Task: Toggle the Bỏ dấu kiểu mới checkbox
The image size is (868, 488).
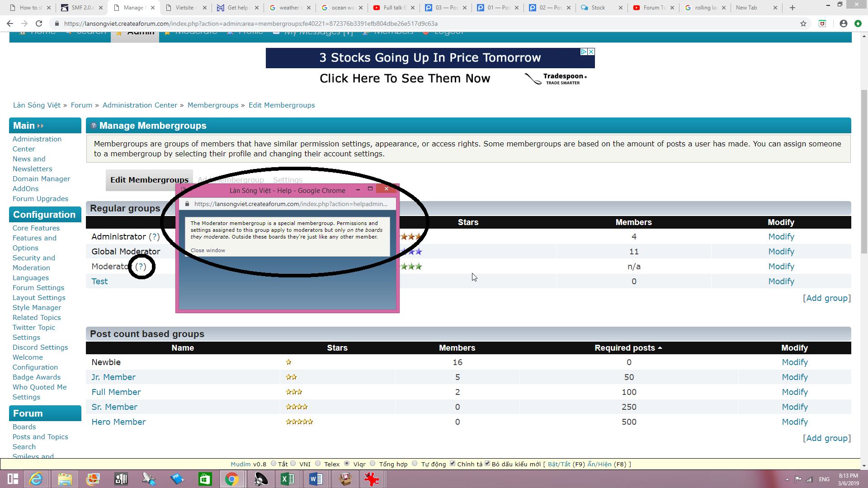Action: [x=487, y=463]
